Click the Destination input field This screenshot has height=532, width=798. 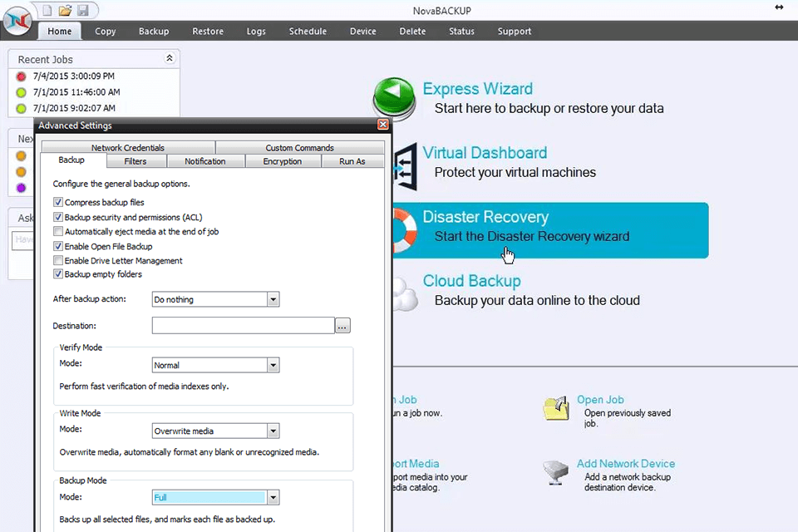243,326
